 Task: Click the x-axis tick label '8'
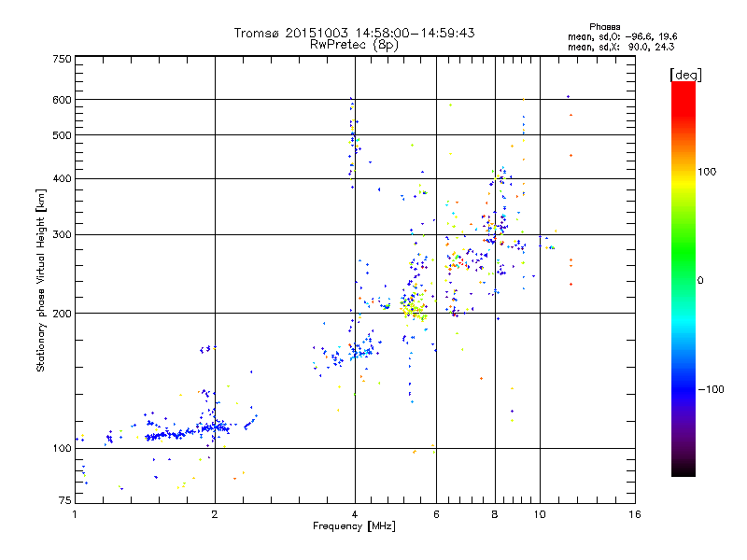click(495, 514)
